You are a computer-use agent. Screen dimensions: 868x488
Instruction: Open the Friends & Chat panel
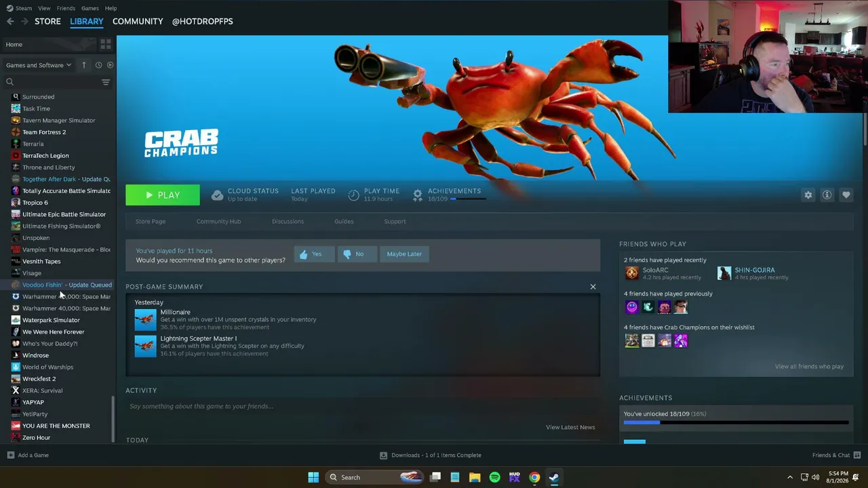(836, 455)
